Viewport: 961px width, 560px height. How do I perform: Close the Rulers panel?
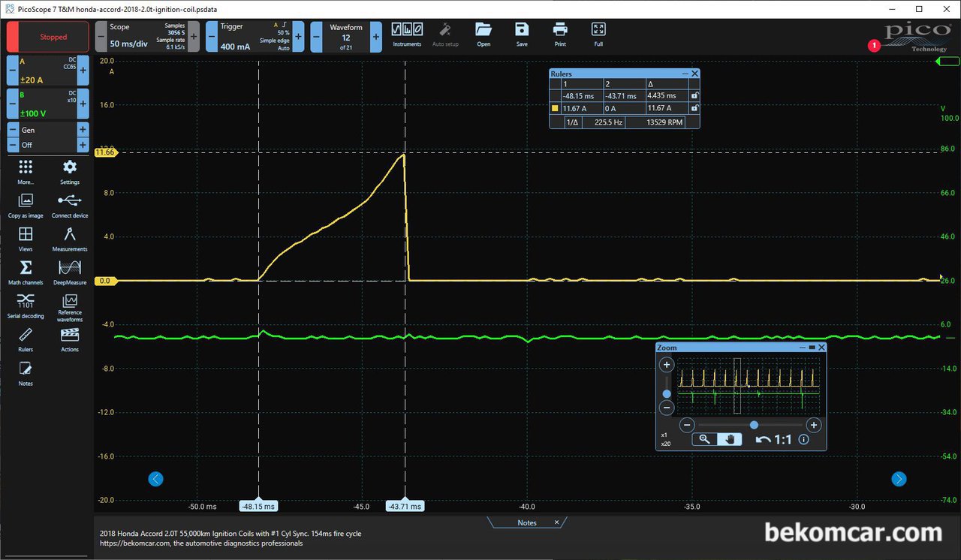pos(695,74)
